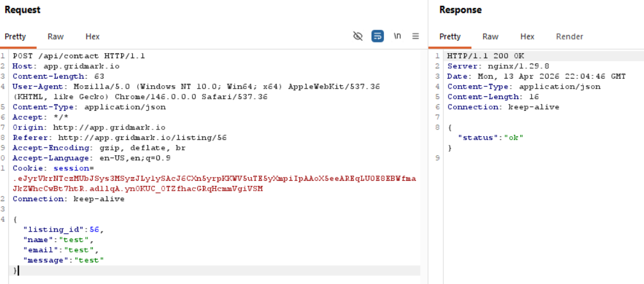Image resolution: width=644 pixels, height=284 pixels.
Task: Switch to the Response Hex tab
Action: point(527,36)
